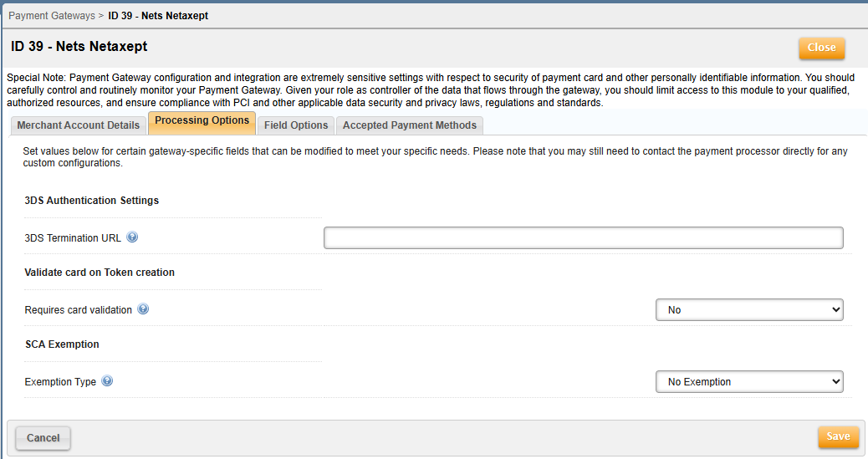The width and height of the screenshot is (868, 459).
Task: Click the 3DS Authentication Settings heading
Action: pyautogui.click(x=92, y=201)
